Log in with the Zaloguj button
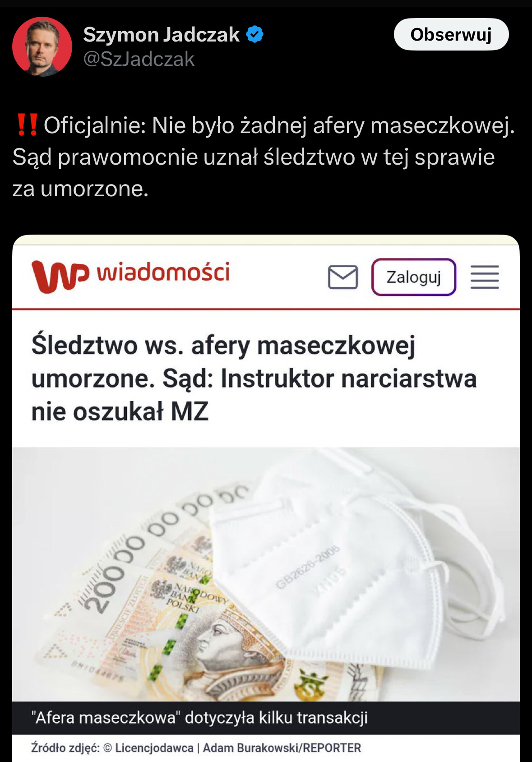The width and height of the screenshot is (532, 762). pyautogui.click(x=414, y=277)
